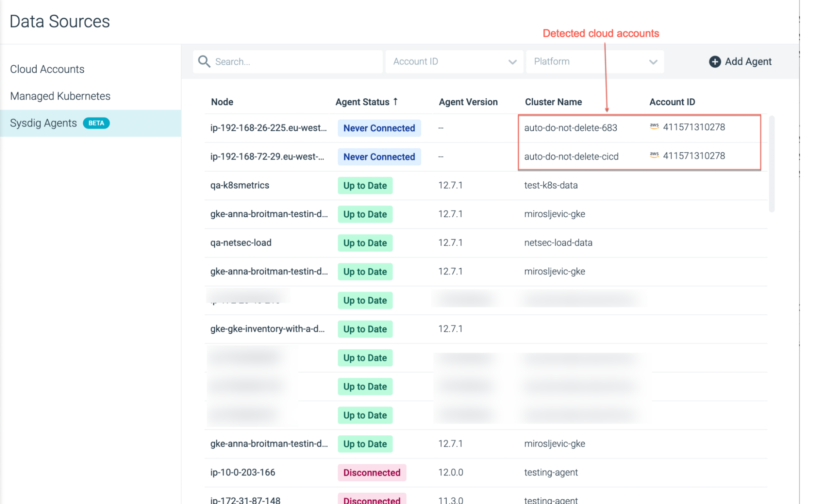Viewport: 816px width, 504px height.
Task: Click the Add Agent plus icon
Action: [x=714, y=62]
